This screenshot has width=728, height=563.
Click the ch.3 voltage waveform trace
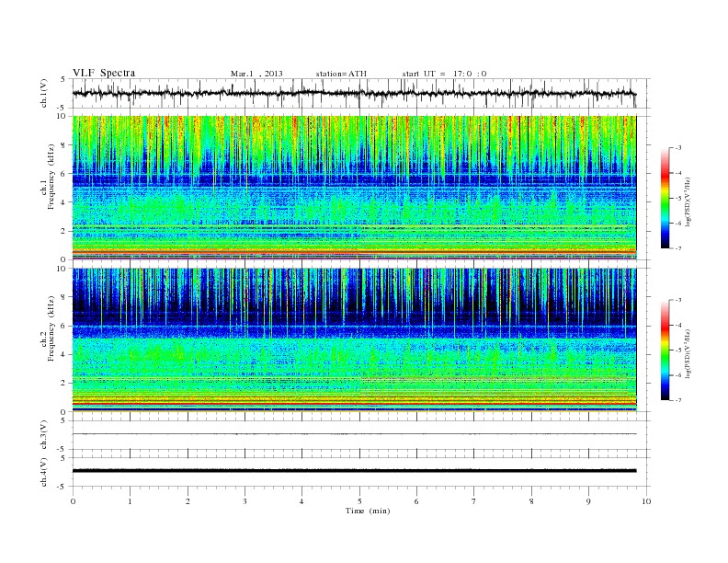354,434
